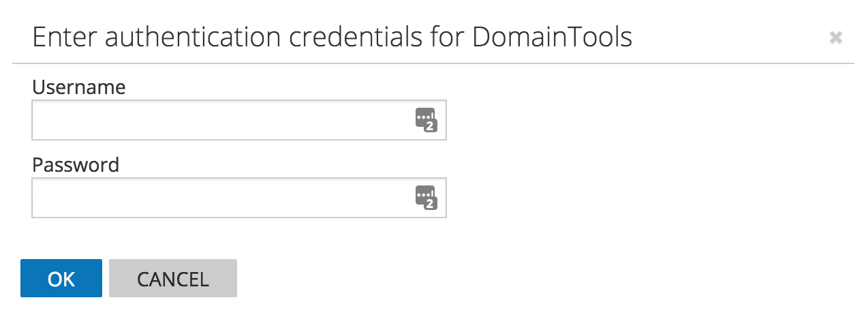
Task: Focus the Password input box
Action: tap(221, 198)
